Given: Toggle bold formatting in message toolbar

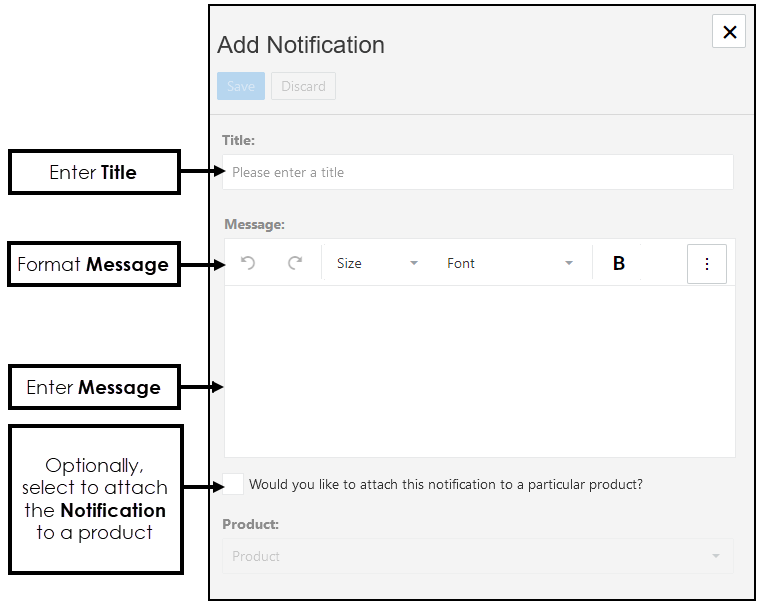Looking at the screenshot, I should click(619, 263).
